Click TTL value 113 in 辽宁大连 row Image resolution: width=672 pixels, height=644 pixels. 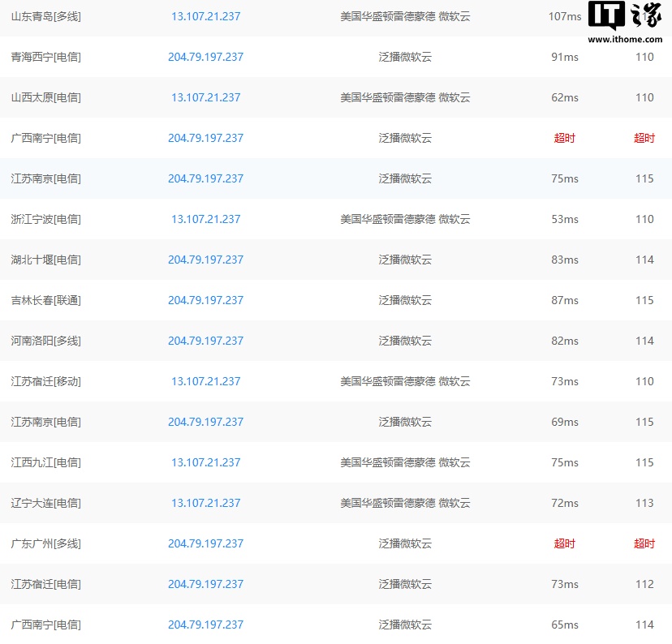(644, 503)
